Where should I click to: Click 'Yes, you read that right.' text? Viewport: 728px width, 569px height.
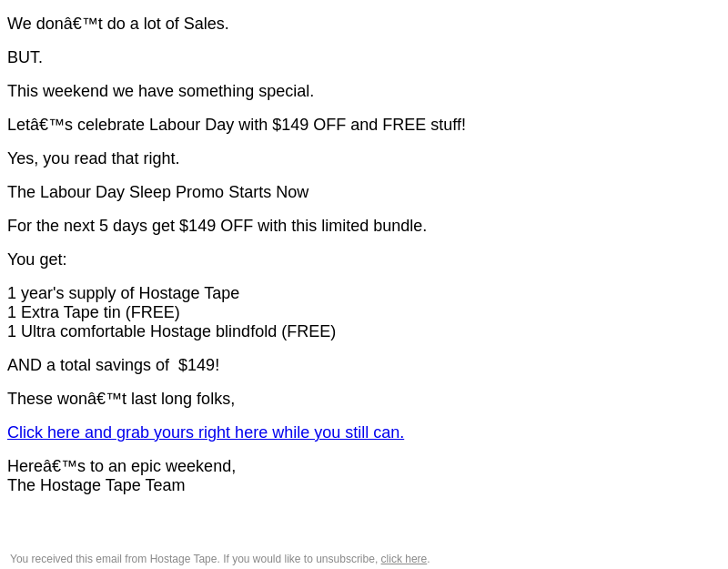coord(94,158)
